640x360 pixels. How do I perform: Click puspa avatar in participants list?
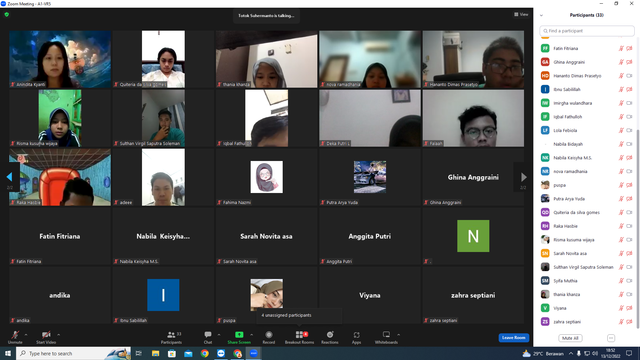[545, 185]
